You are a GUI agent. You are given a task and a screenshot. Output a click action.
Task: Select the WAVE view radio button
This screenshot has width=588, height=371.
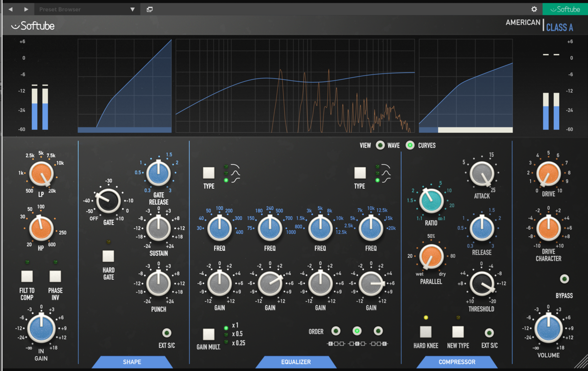pos(380,145)
